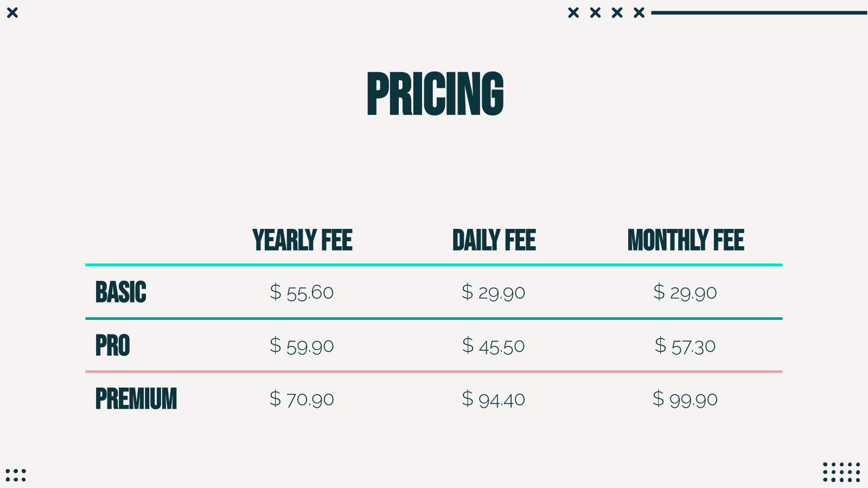Click the rightmost X beside the dark line
This screenshot has height=488, width=868.
[x=639, y=12]
